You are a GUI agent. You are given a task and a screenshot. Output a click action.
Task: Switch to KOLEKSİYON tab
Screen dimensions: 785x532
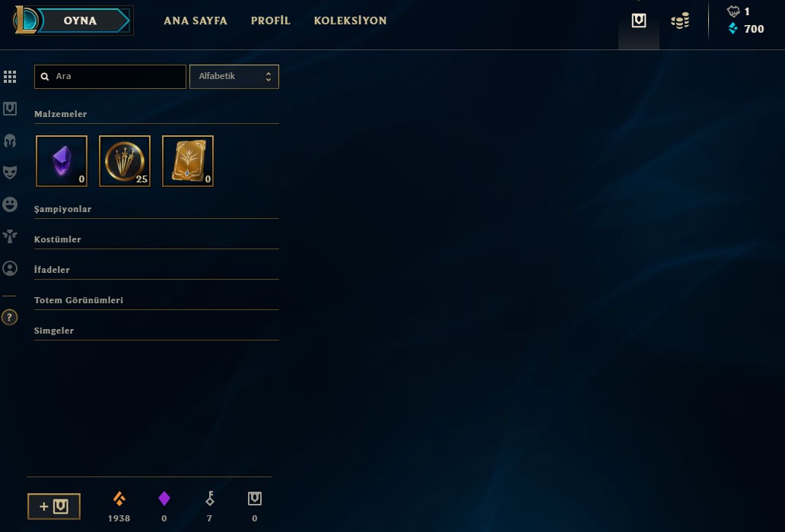click(350, 21)
